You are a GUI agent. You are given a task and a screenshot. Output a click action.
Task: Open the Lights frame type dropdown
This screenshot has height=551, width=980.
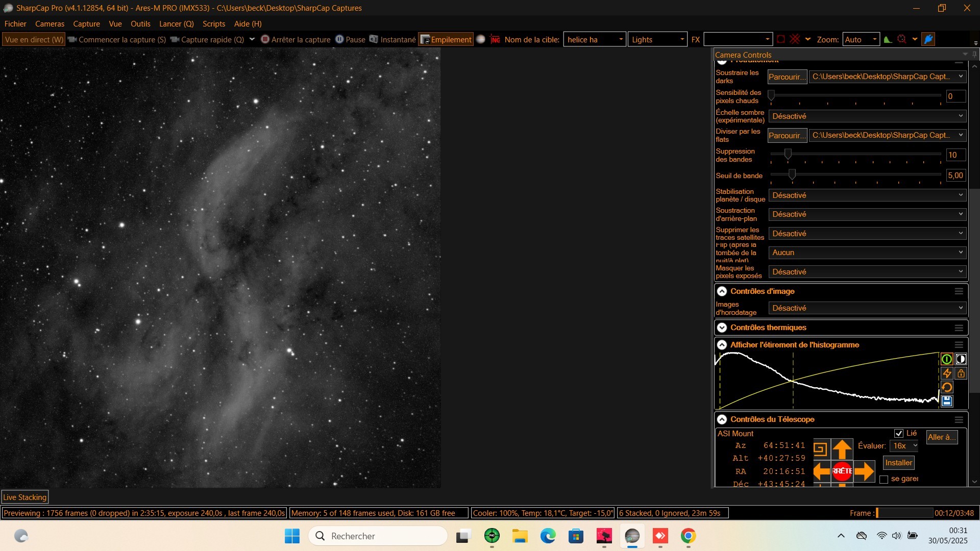click(x=657, y=39)
